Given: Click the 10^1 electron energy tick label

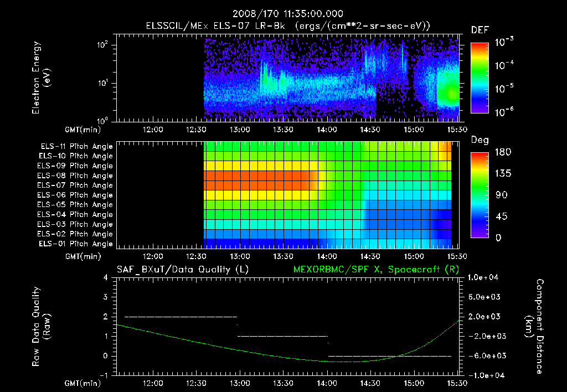Looking at the screenshot, I should coord(102,83).
